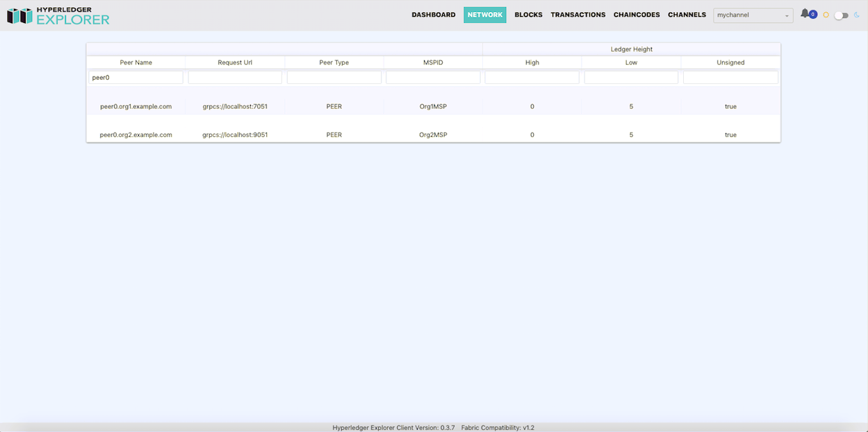The width and height of the screenshot is (868, 432).
Task: Toggle the light/dark theme switch
Action: (841, 15)
